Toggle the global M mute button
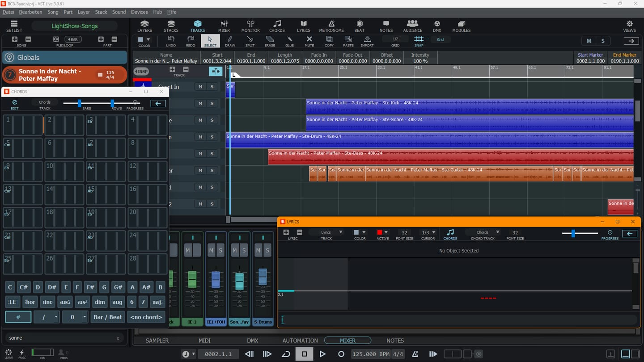Screen dimensions: 644x362 click(589, 41)
